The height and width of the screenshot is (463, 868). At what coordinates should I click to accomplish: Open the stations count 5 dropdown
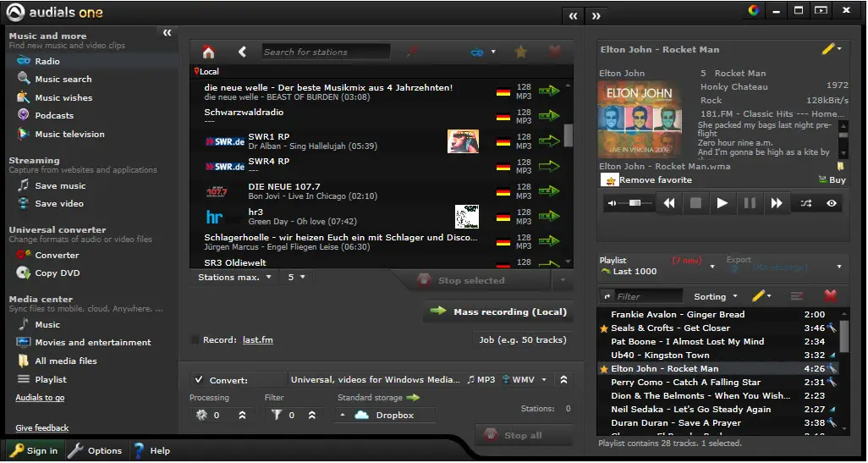pos(295,277)
